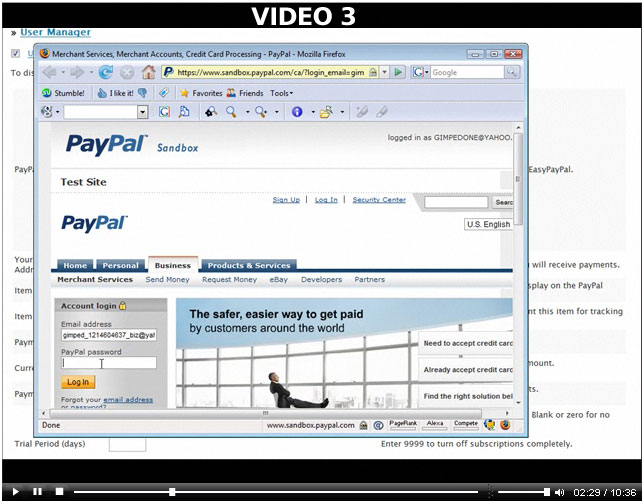The width and height of the screenshot is (644, 504).
Task: Click the browser horizontal scrollbar thumb
Action: click(265, 413)
